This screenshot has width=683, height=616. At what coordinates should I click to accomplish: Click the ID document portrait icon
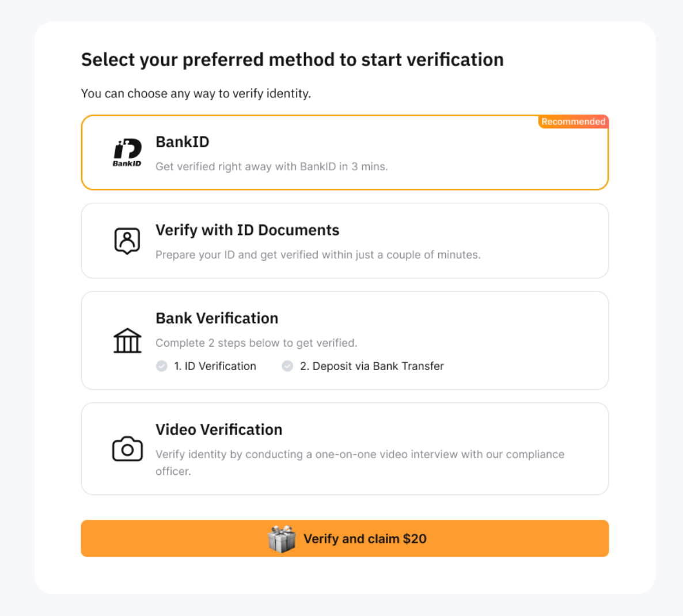(127, 241)
